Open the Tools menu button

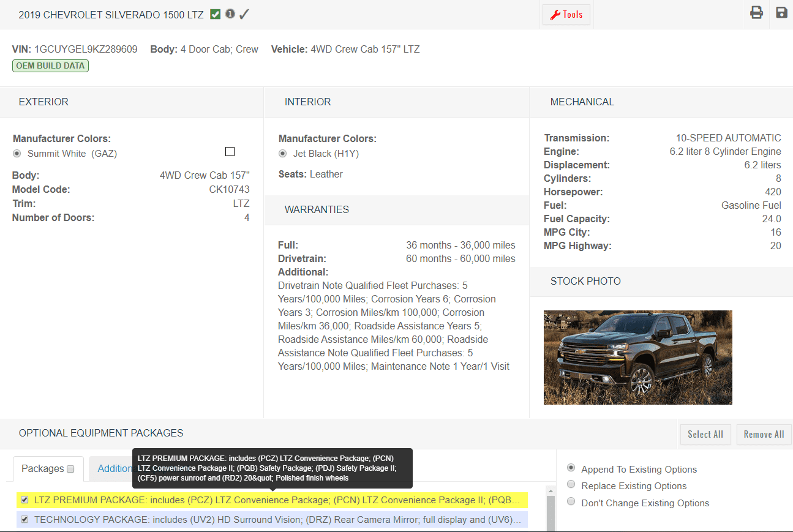pos(566,15)
